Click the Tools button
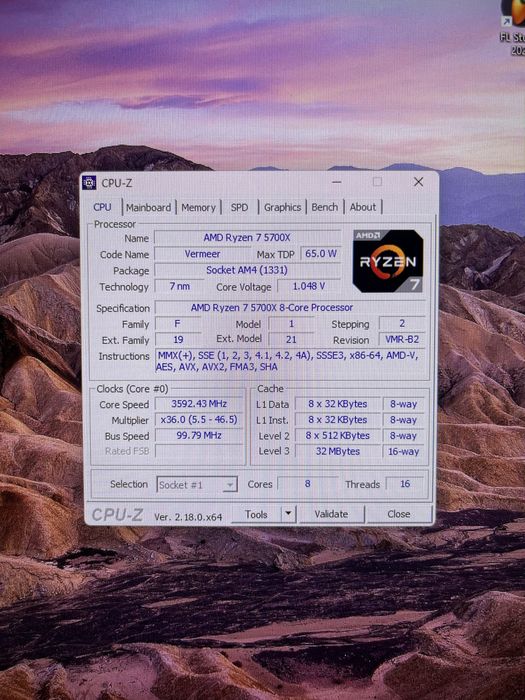 256,514
